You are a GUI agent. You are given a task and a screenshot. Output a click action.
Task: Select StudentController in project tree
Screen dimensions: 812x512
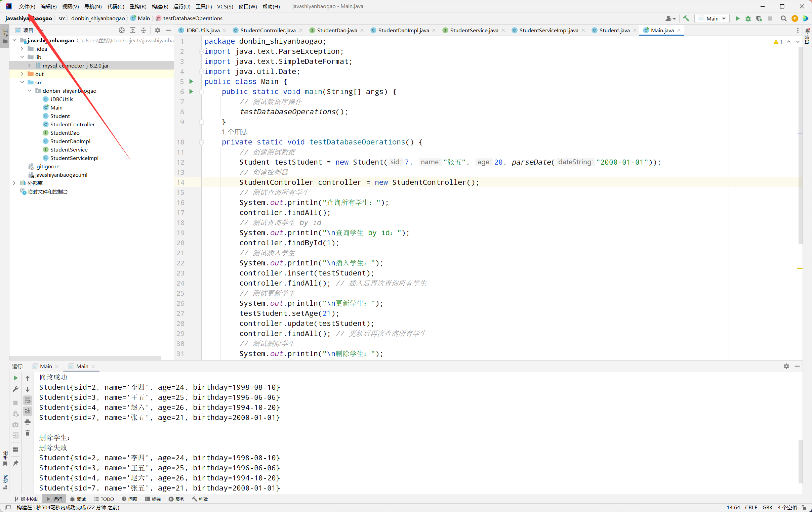73,124
